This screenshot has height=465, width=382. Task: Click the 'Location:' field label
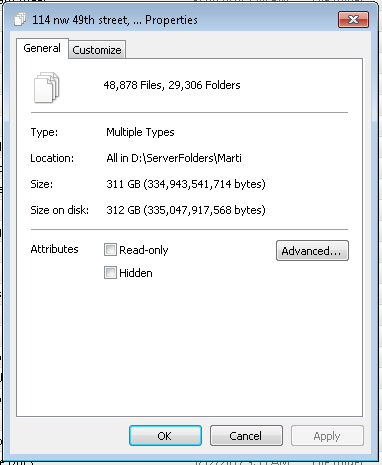point(52,158)
